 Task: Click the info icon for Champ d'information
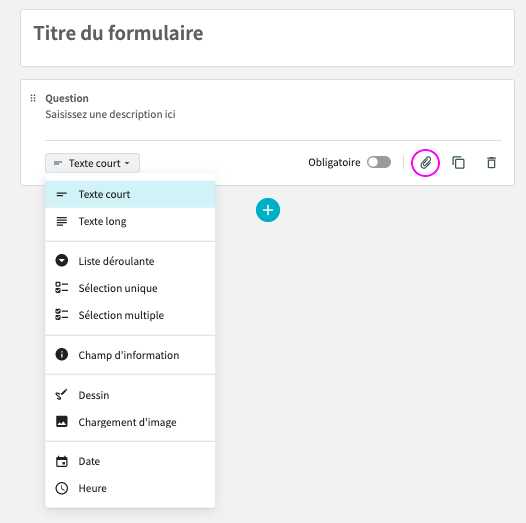click(x=61, y=355)
